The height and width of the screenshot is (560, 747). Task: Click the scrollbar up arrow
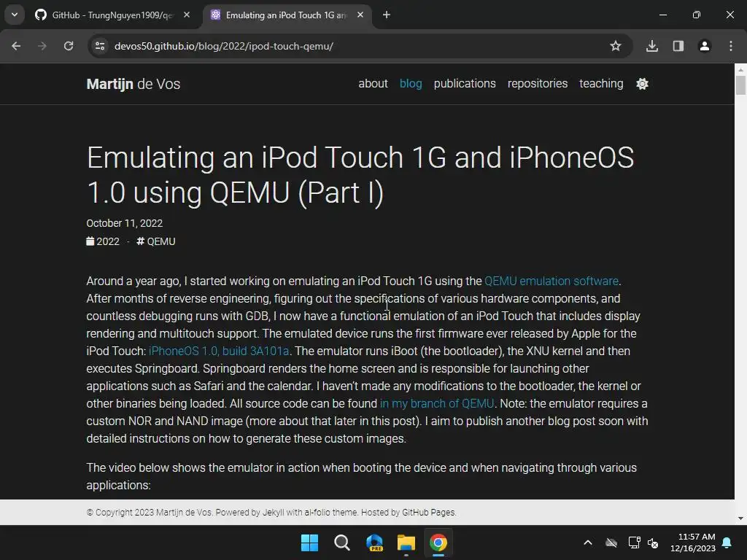pos(740,69)
